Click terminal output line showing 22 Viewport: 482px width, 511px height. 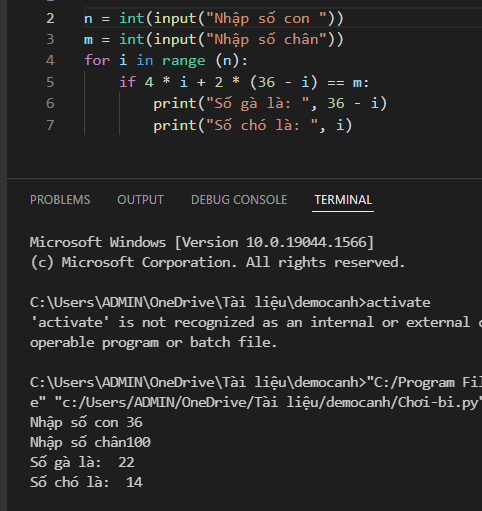click(x=82, y=463)
